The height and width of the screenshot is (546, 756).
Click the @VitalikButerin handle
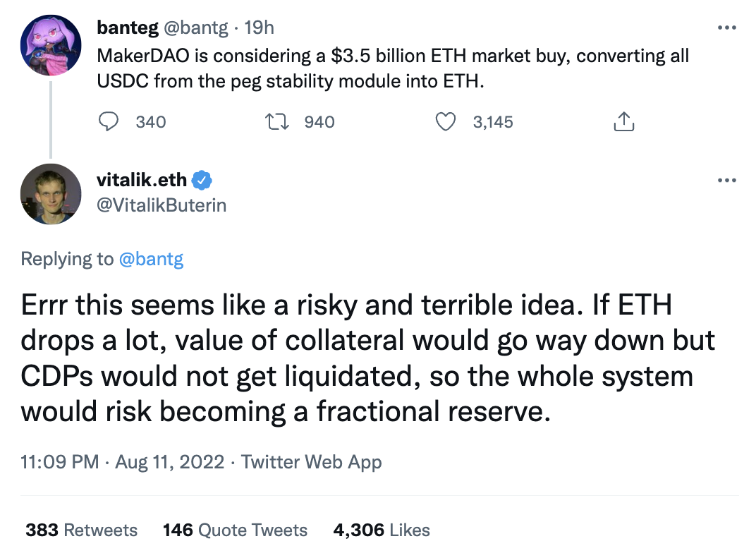tap(161, 205)
